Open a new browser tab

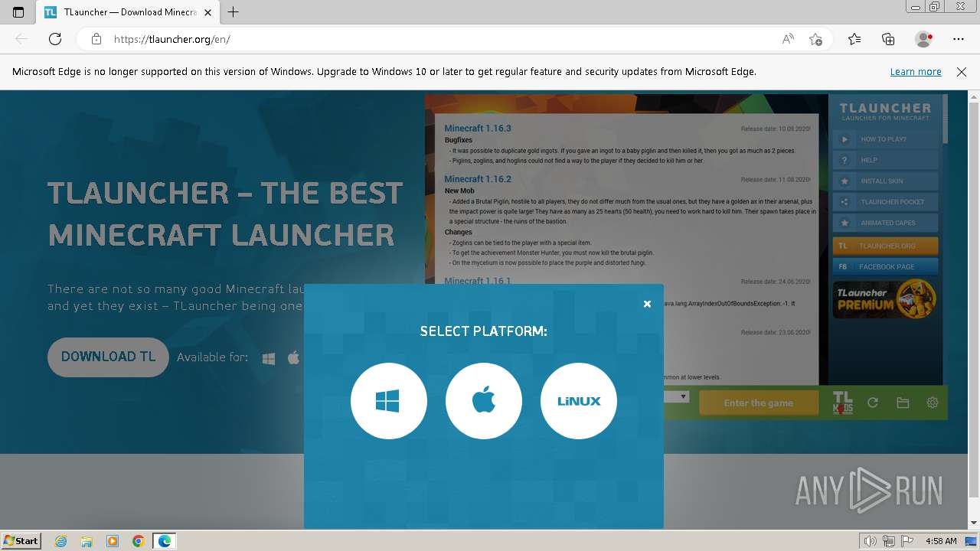click(234, 12)
